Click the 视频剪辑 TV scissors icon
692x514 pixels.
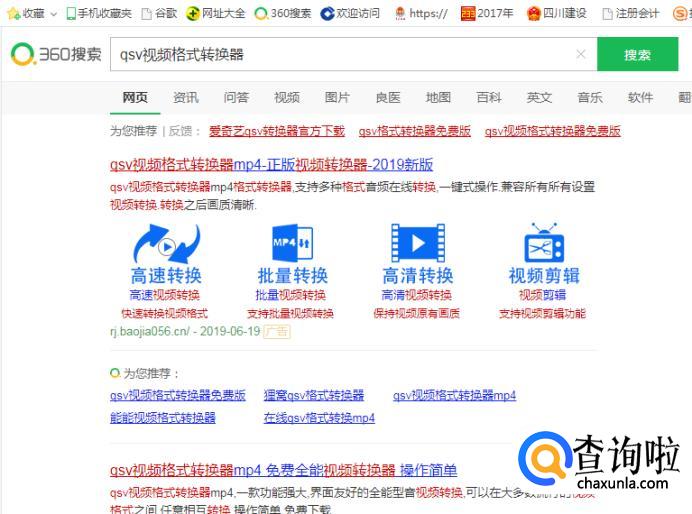(x=544, y=243)
